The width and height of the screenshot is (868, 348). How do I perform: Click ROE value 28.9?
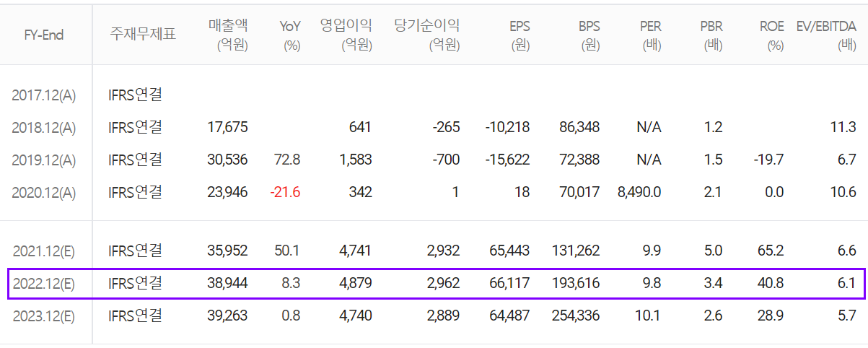click(771, 316)
